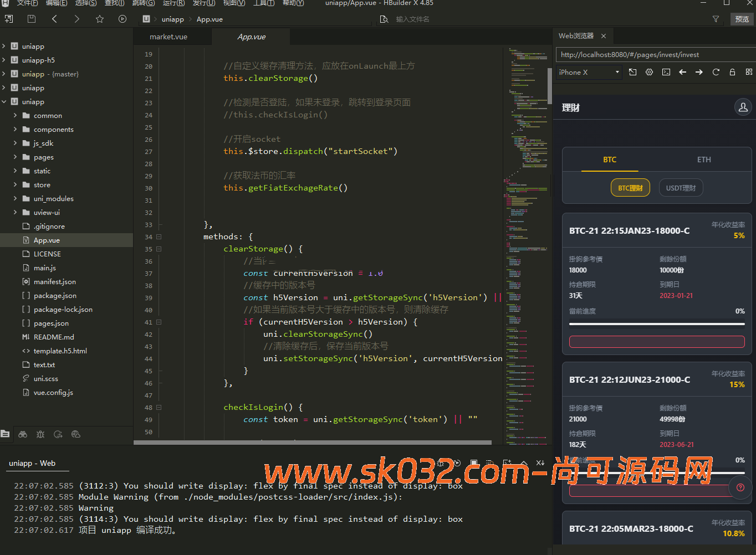The width and height of the screenshot is (756, 555).
Task: Click the 预览 preview button
Action: [742, 19]
